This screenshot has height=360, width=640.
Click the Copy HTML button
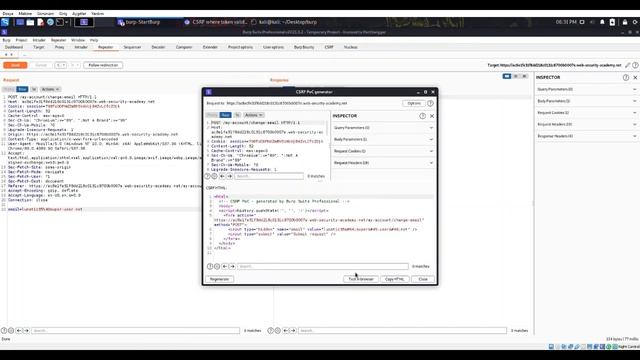[395, 279]
